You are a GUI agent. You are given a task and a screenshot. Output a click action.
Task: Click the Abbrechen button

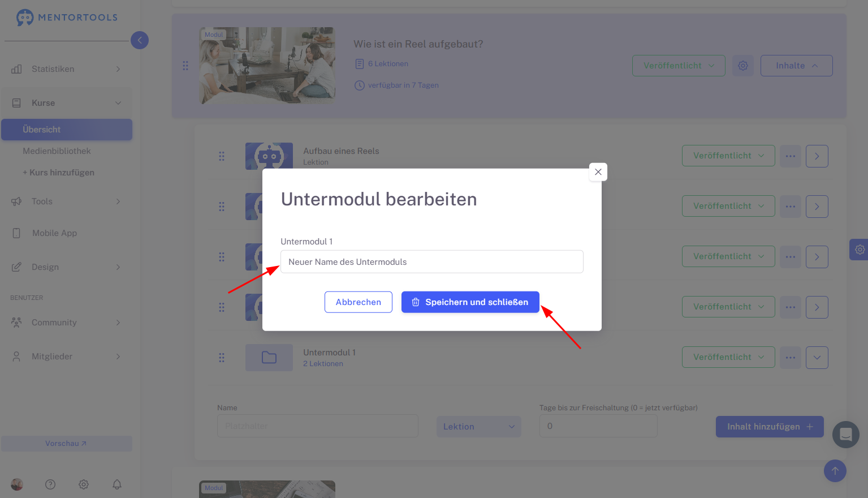(359, 302)
